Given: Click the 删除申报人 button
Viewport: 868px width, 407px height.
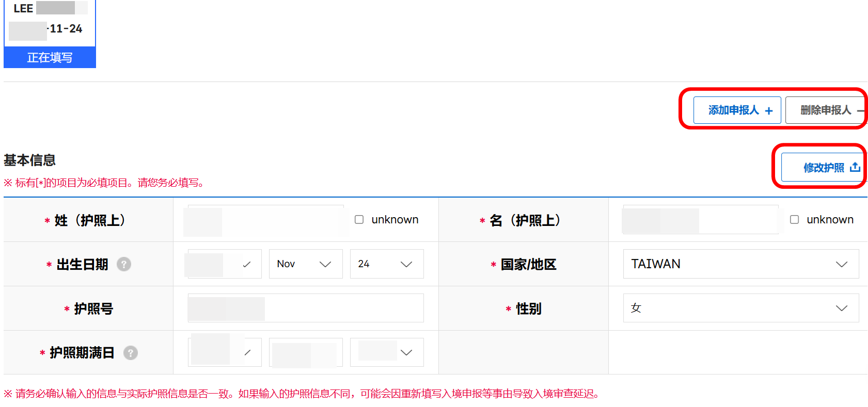Looking at the screenshot, I should [x=825, y=110].
